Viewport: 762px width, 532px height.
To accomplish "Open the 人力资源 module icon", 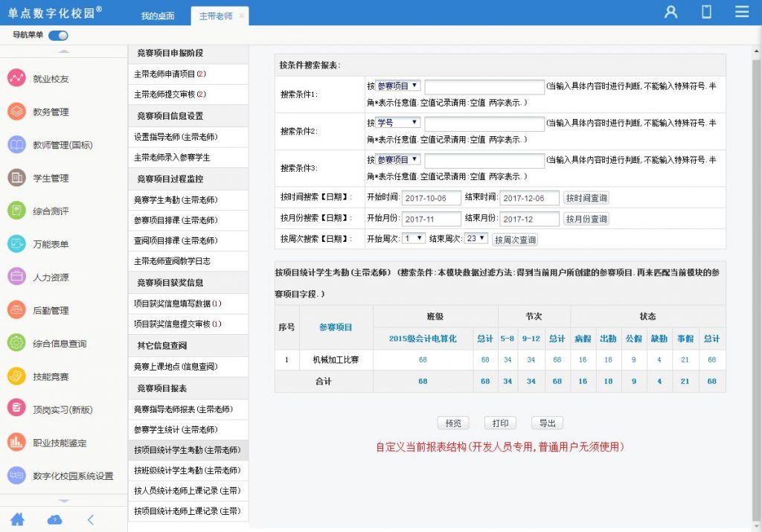I will [x=16, y=277].
